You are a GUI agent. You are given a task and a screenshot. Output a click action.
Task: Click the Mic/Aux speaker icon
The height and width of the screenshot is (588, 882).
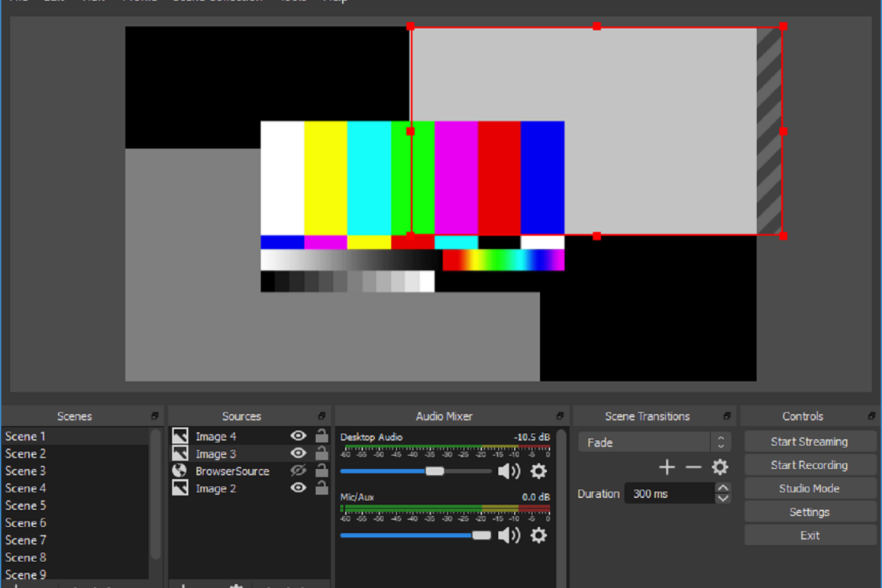coord(509,535)
